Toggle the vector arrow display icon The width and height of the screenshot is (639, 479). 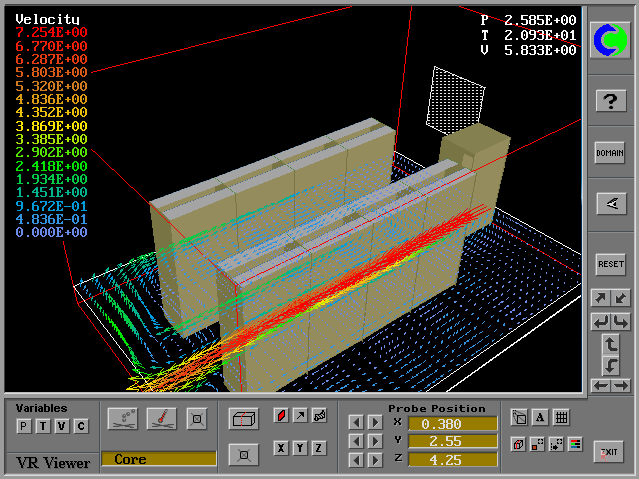click(300, 415)
